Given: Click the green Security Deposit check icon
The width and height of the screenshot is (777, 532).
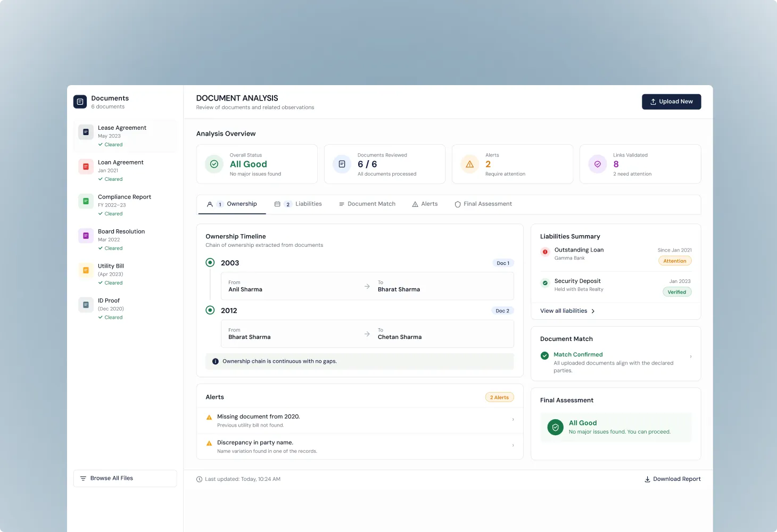Looking at the screenshot, I should pos(545,283).
